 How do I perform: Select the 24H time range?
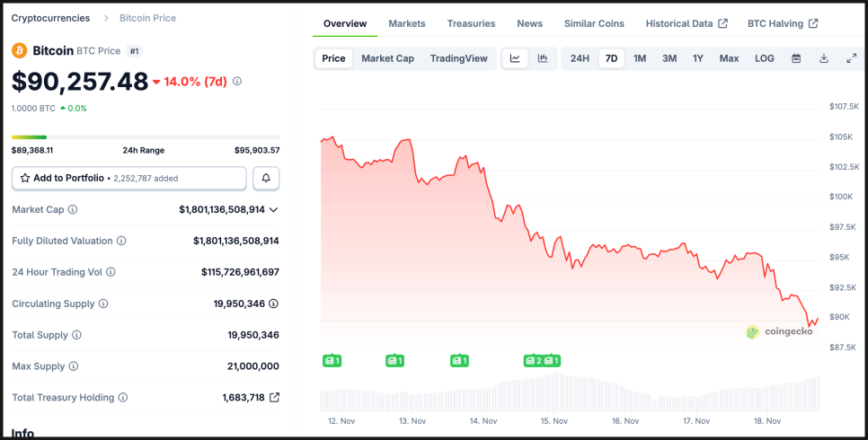point(580,58)
